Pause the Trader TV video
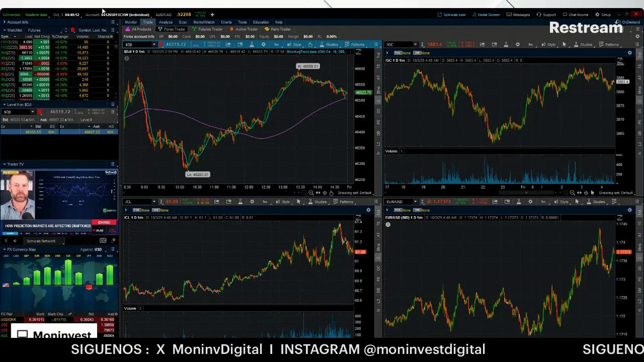This screenshot has height=362, width=644. [6, 241]
